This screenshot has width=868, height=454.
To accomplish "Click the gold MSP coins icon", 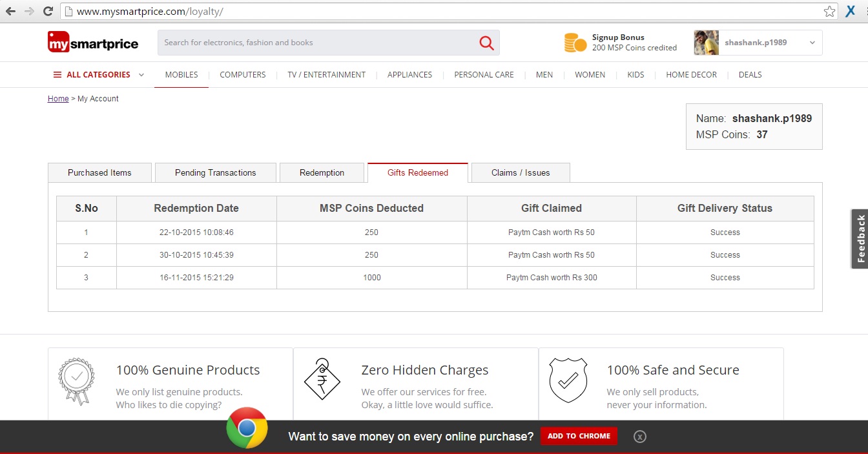I will [575, 43].
